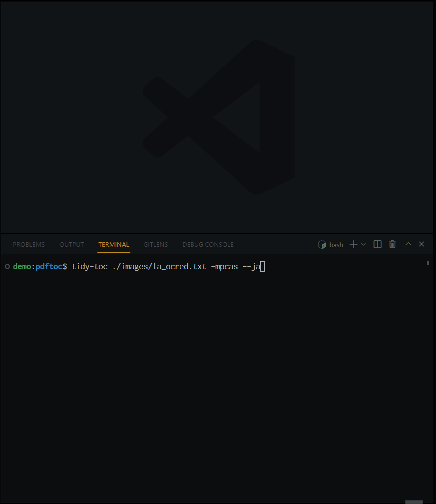Split the terminal pane
This screenshot has height=504, width=436.
pos(378,244)
